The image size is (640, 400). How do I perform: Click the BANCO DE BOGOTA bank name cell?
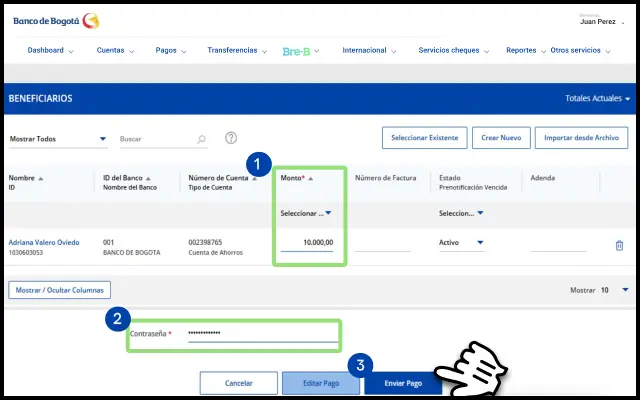click(x=131, y=253)
